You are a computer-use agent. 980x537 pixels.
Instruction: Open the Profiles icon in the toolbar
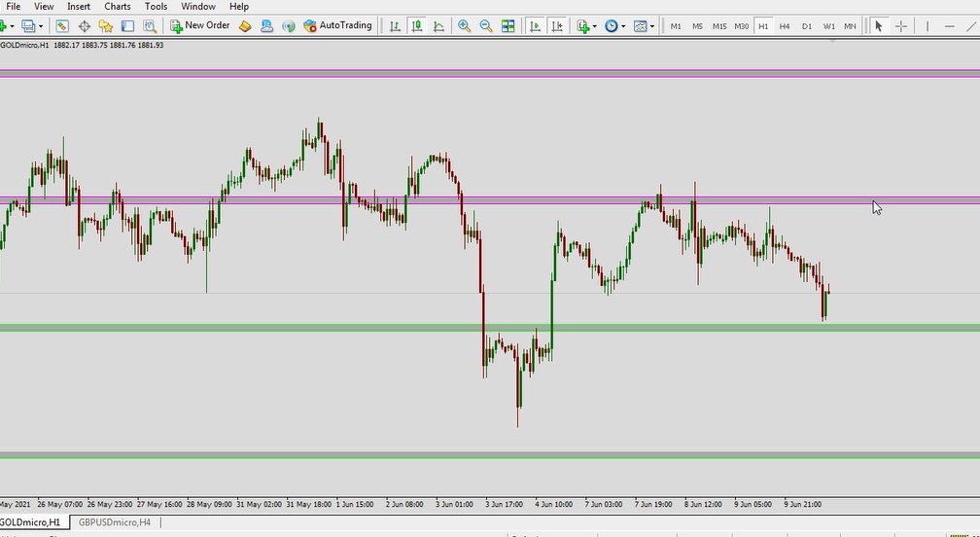point(28,25)
